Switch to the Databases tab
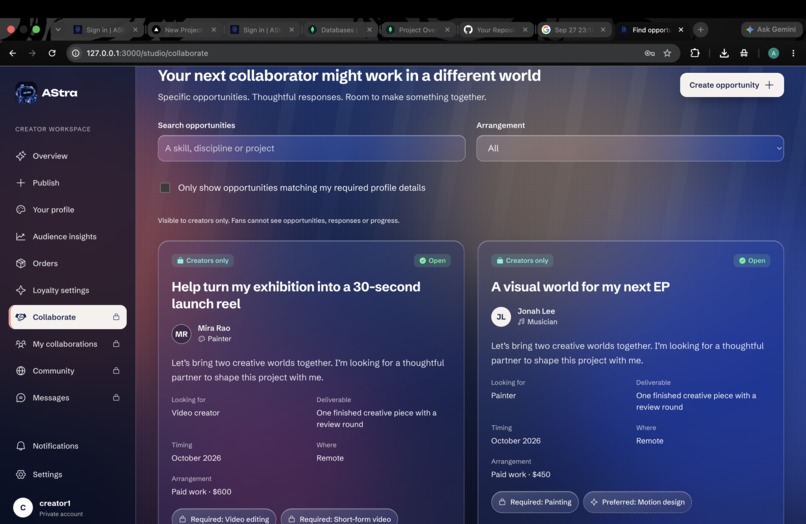This screenshot has height=524, width=806. [337, 30]
